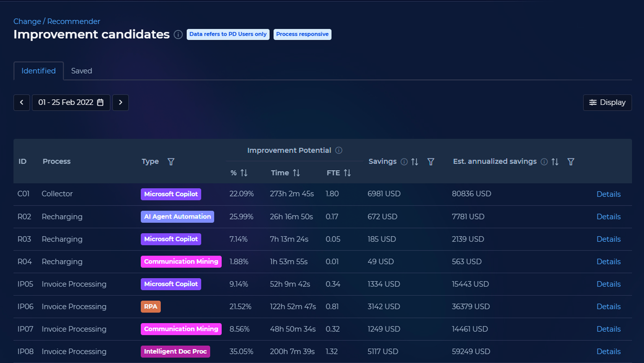Sort by FTE column arrows
Image resolution: width=644 pixels, height=363 pixels.
(347, 173)
